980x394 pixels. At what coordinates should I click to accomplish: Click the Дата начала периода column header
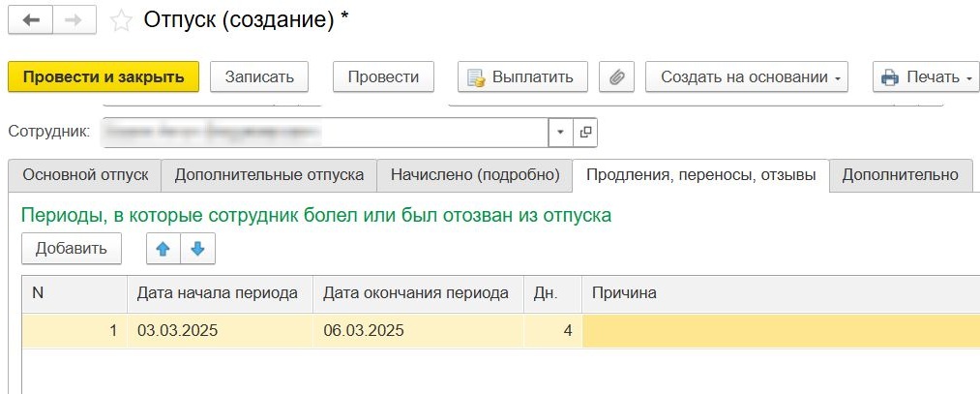220,294
